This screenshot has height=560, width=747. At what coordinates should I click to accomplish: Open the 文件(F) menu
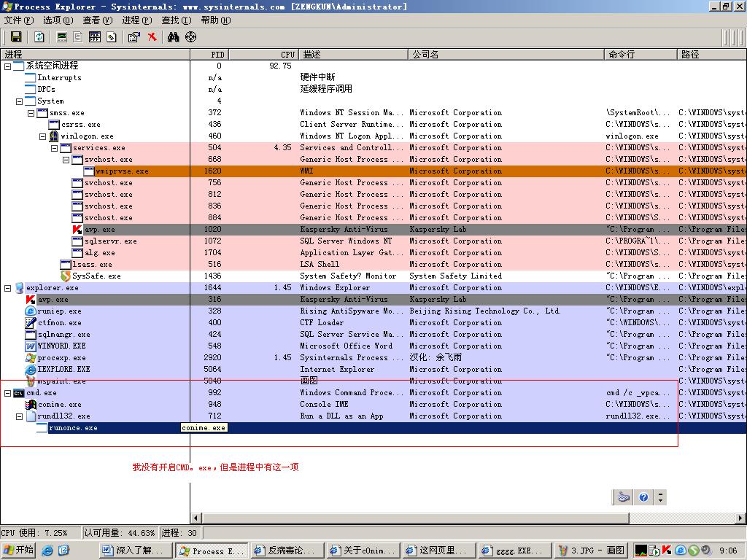18,20
